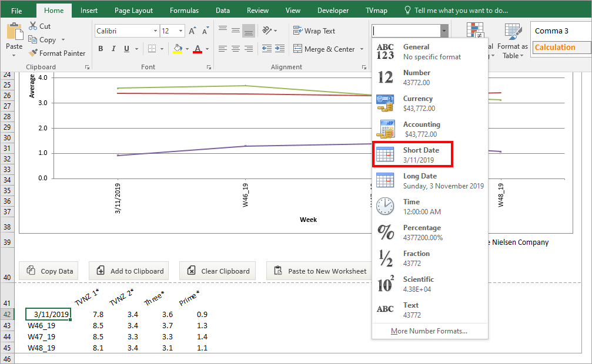Click Merge & Center
This screenshot has height=364, width=592.
tap(324, 49)
